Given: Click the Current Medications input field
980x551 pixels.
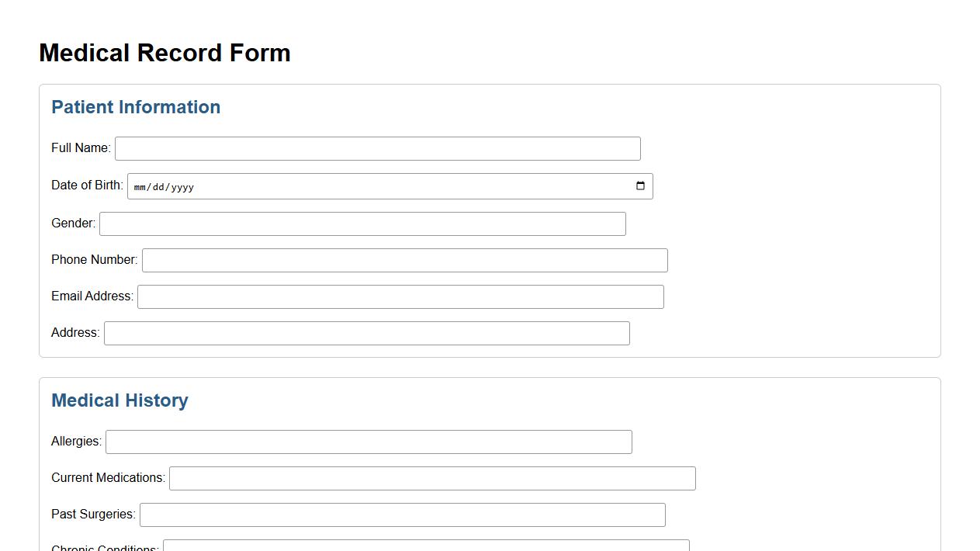Looking at the screenshot, I should point(431,478).
